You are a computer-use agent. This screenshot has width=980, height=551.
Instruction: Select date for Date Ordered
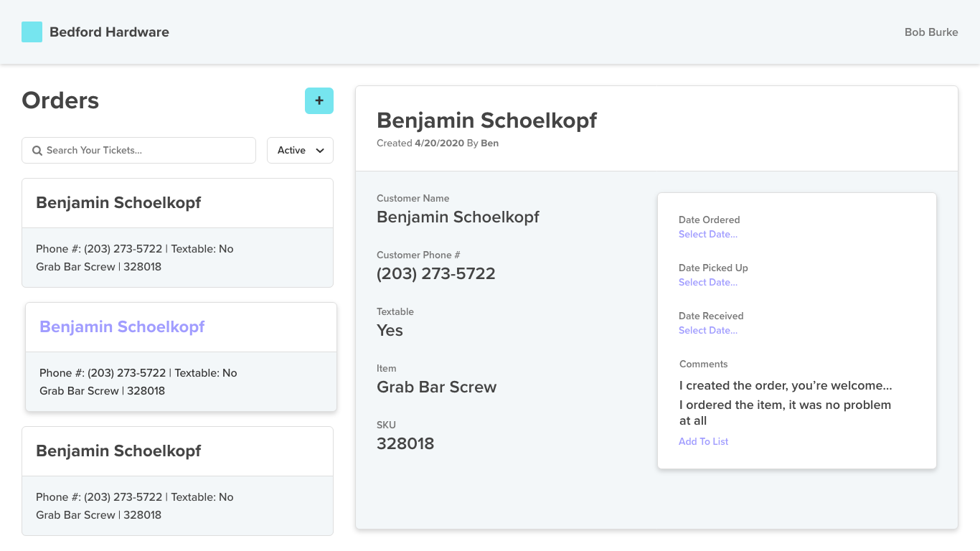coord(707,235)
